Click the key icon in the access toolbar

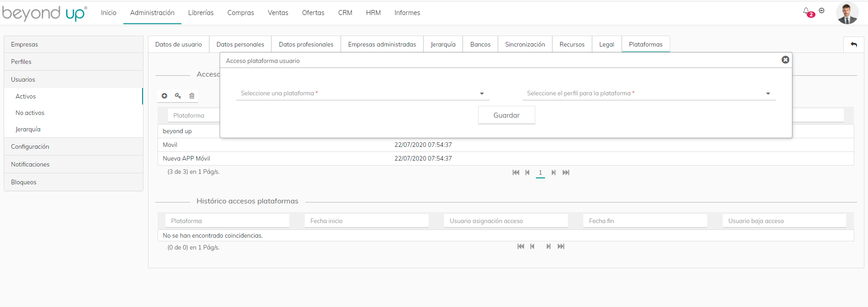(178, 96)
